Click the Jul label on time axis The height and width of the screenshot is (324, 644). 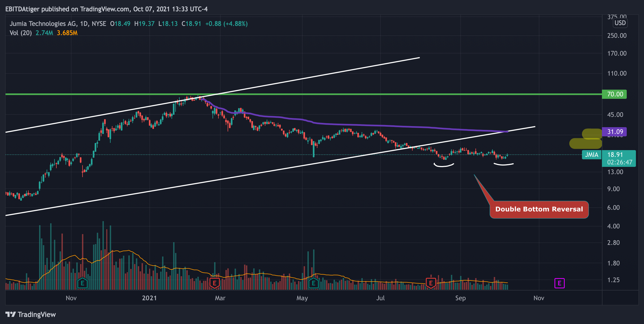pyautogui.click(x=381, y=298)
